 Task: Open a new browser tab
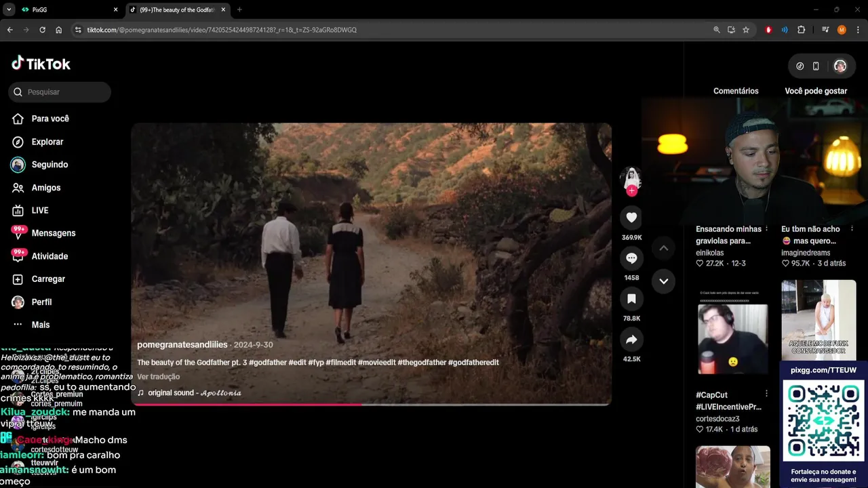(239, 9)
